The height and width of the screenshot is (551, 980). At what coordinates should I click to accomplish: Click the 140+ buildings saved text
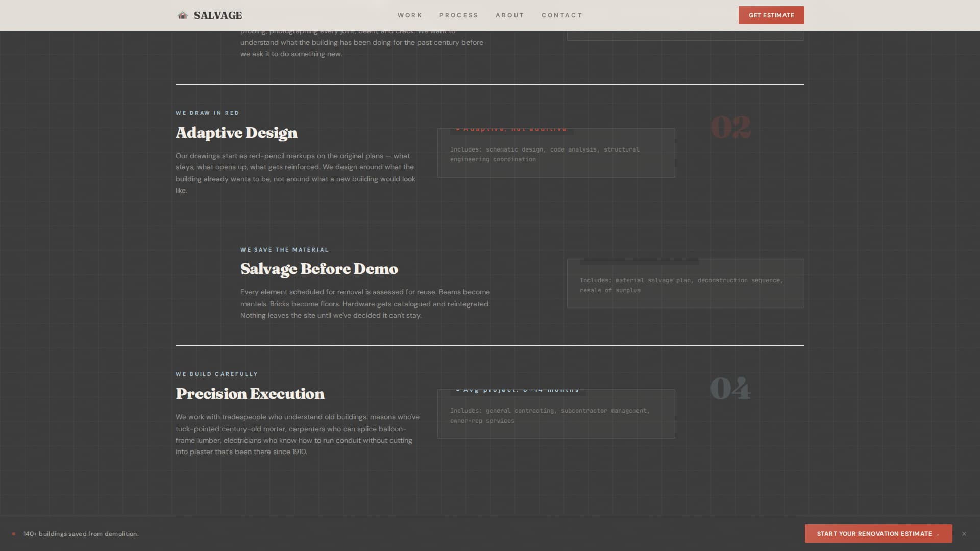(x=81, y=534)
